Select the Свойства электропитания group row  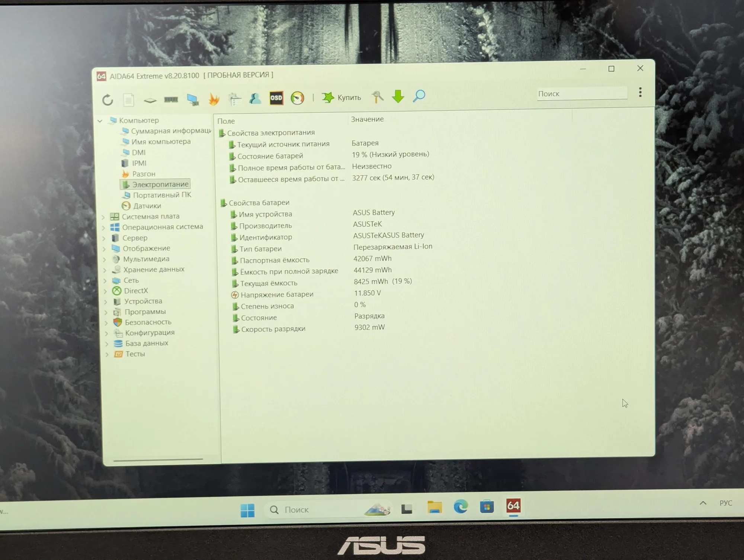(x=267, y=133)
